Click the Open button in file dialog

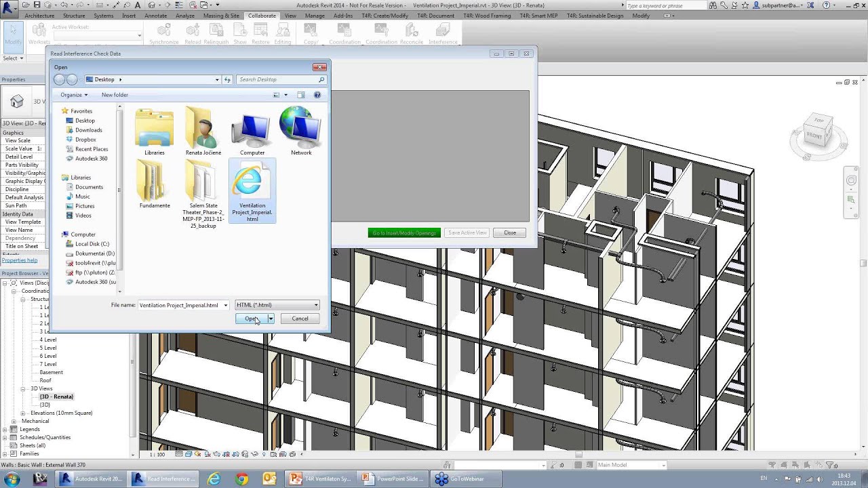point(251,319)
